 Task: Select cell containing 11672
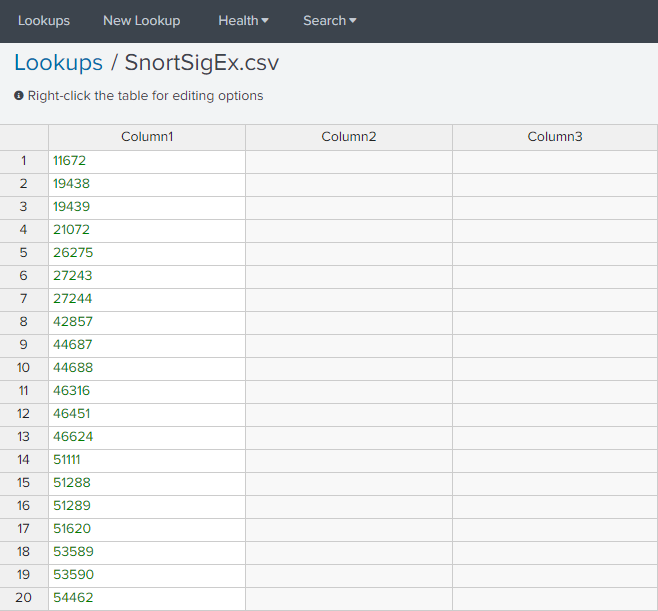pyautogui.click(x=147, y=162)
